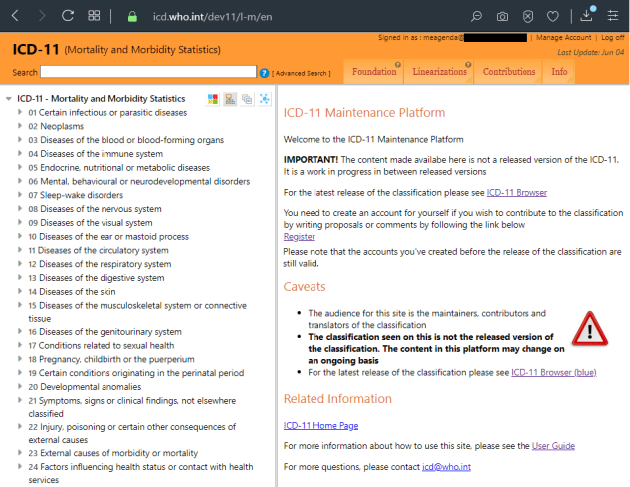The height and width of the screenshot is (487, 630).
Task: Click the blue network diagram icon
Action: 264,99
